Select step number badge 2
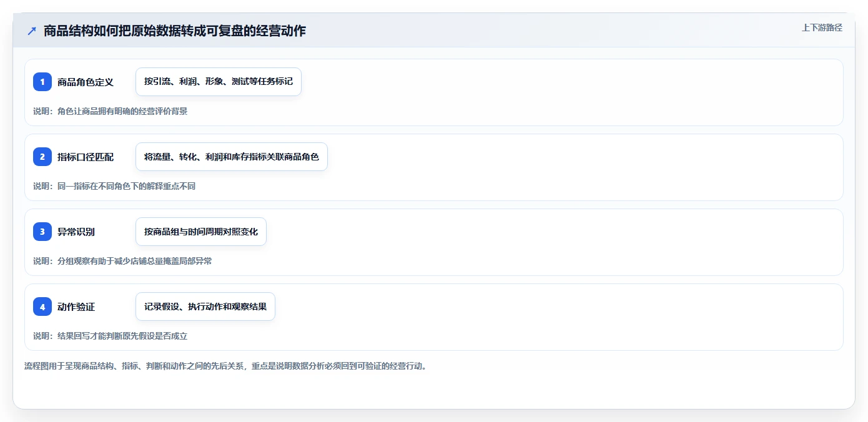Screen dimensions: 868x422 [x=42, y=157]
